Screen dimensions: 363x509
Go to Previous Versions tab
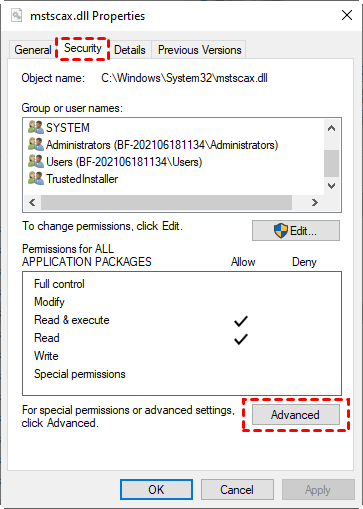click(199, 50)
